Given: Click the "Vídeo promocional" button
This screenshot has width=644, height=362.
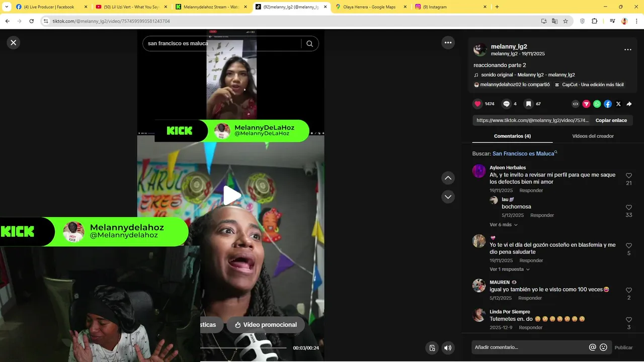Looking at the screenshot, I should [266, 325].
